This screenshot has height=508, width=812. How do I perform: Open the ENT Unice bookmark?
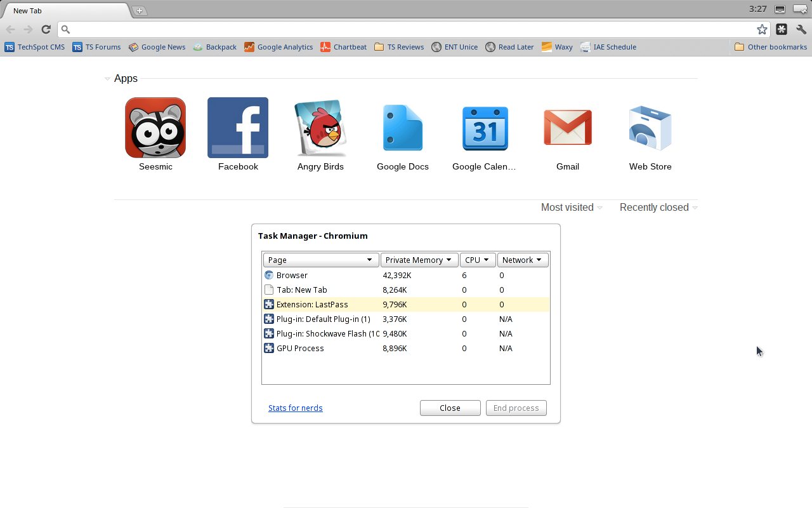pos(454,47)
